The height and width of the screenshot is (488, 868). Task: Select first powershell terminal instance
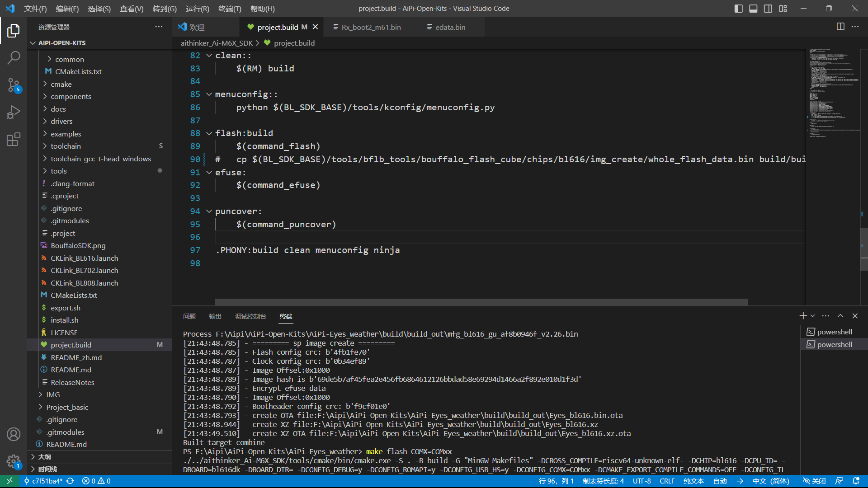pyautogui.click(x=834, y=332)
